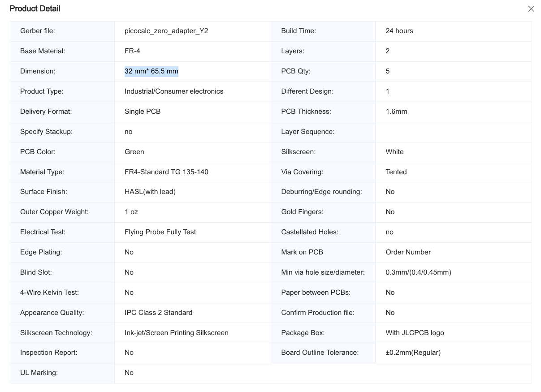Click the Silkscreen value White
The width and height of the screenshot is (541, 392).
pyautogui.click(x=394, y=152)
